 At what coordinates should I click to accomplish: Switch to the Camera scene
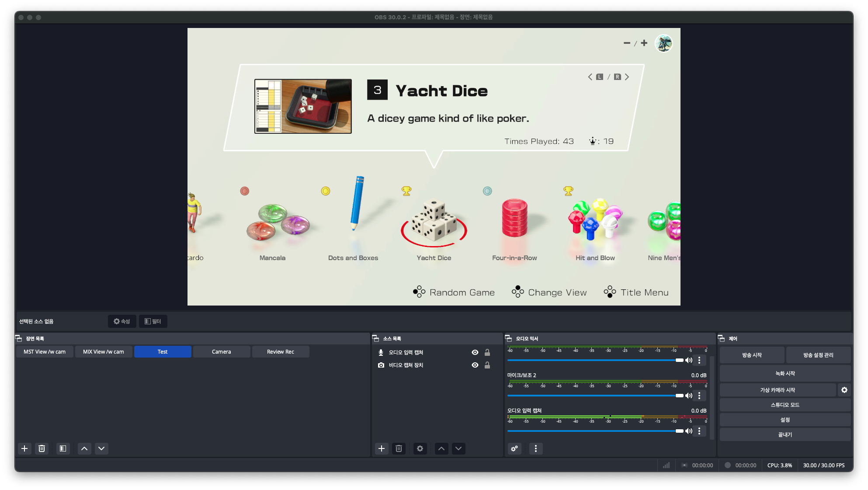222,352
